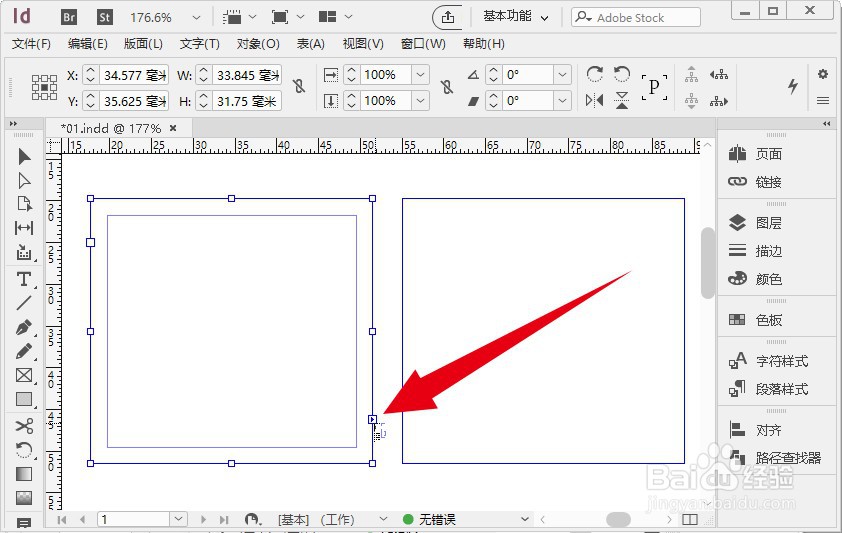Pick the Scissors tool

coord(24,425)
